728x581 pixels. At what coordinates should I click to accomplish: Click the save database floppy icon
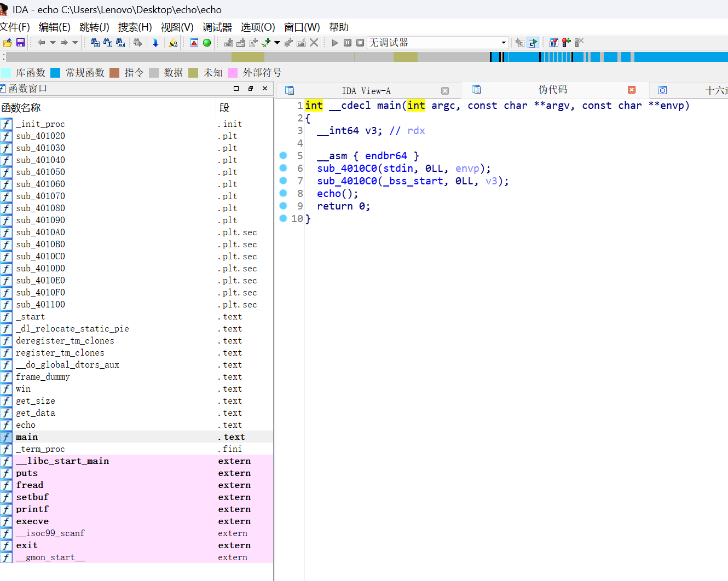point(20,43)
